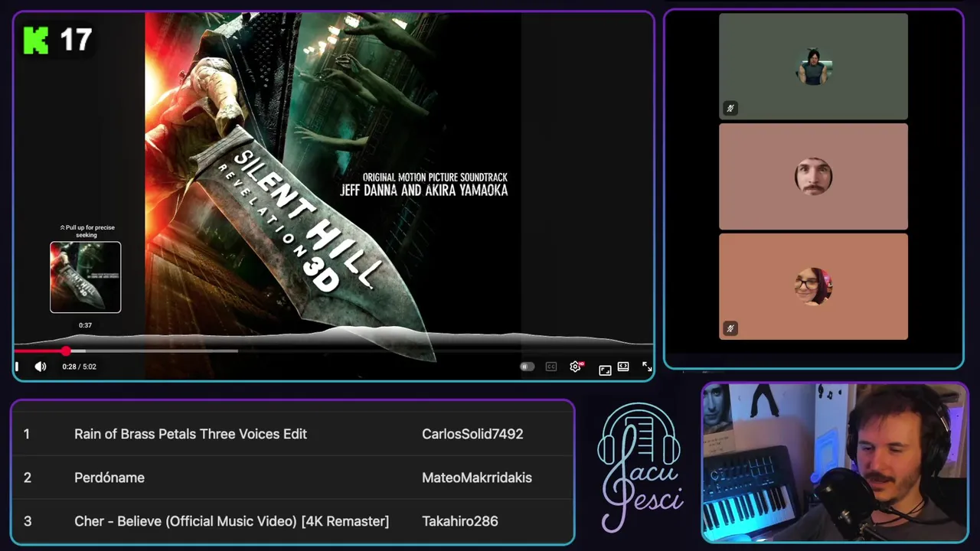Select the bottom participant avatar with glasses
This screenshot has height=551, width=980.
(813, 286)
